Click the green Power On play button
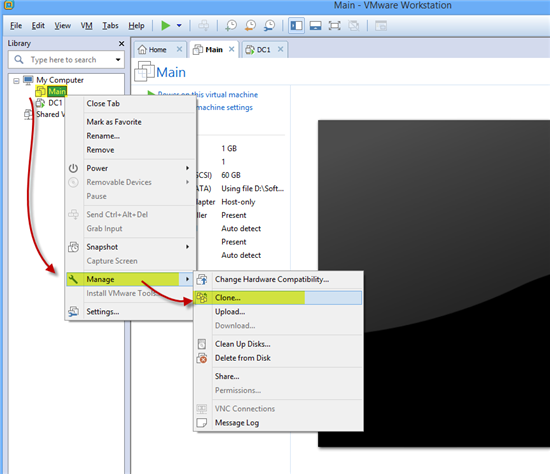 tap(166, 26)
